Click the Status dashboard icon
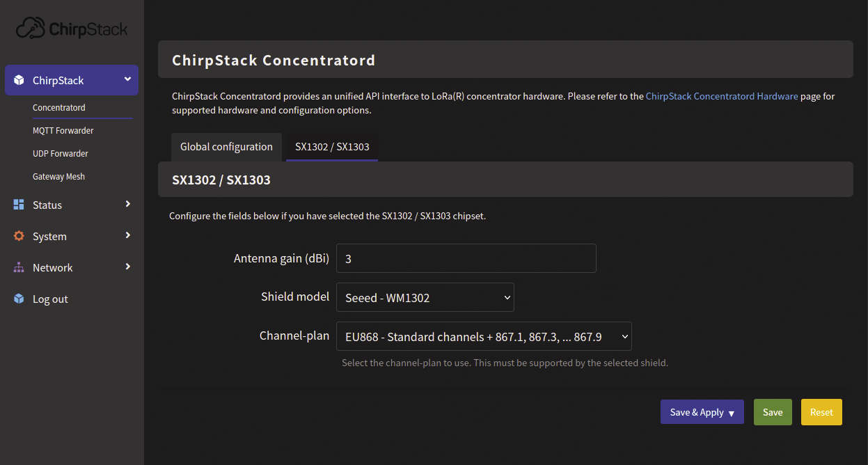868x465 pixels. [19, 205]
